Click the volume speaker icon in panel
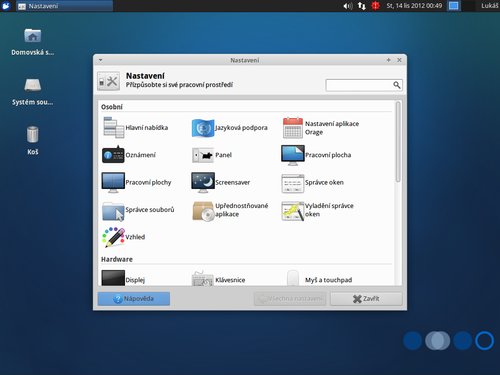The width and height of the screenshot is (500, 375). (348, 6)
